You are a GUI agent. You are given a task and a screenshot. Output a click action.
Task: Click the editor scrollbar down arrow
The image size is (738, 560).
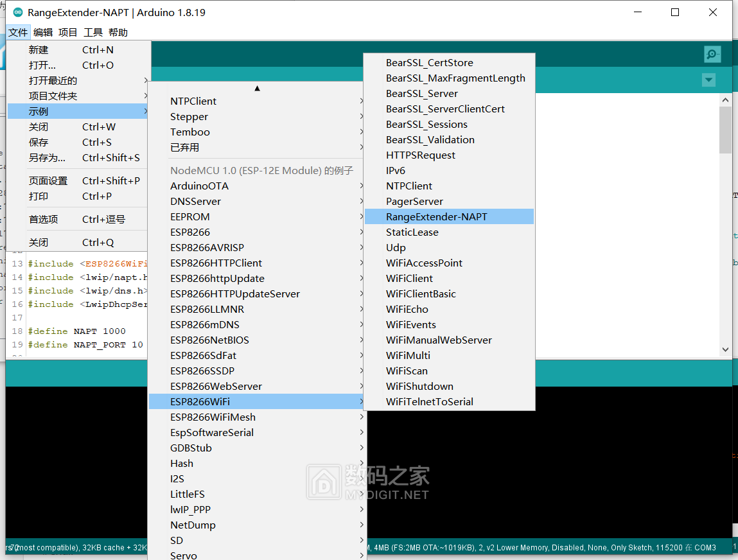pyautogui.click(x=725, y=349)
